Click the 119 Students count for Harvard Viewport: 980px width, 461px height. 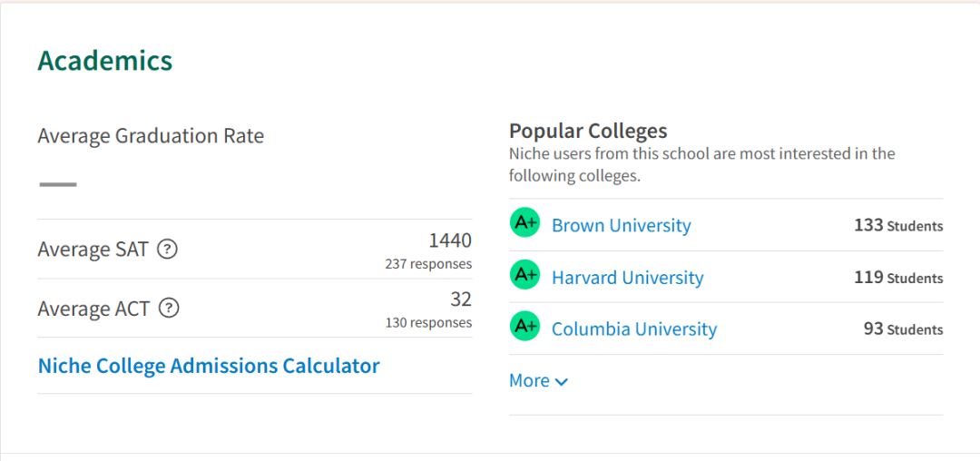pos(898,277)
